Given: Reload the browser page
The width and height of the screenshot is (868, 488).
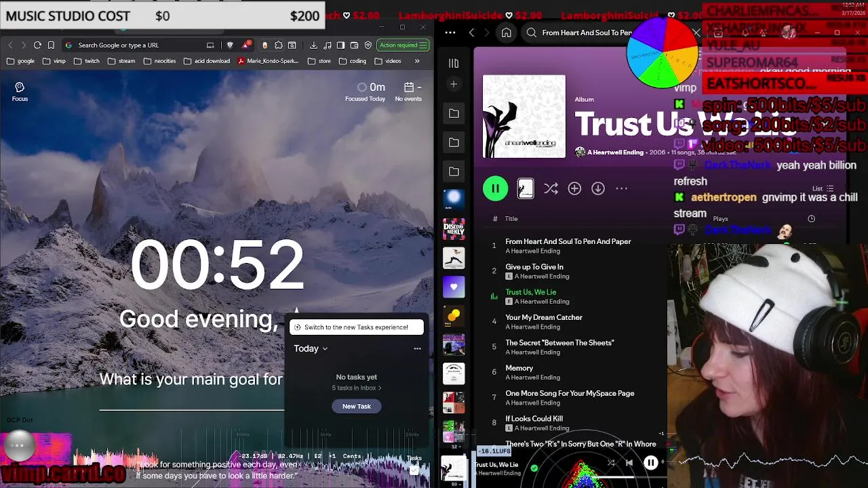Looking at the screenshot, I should pos(37,45).
